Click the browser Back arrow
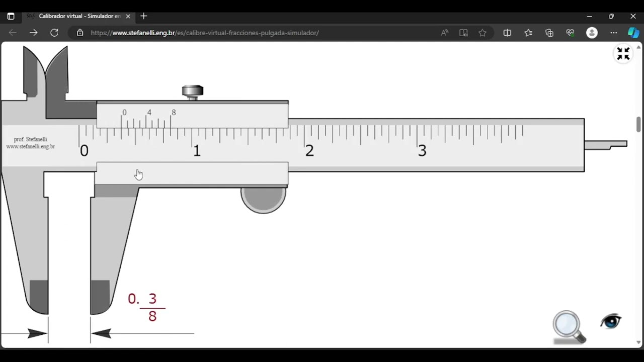This screenshot has width=644, height=362. click(x=13, y=33)
